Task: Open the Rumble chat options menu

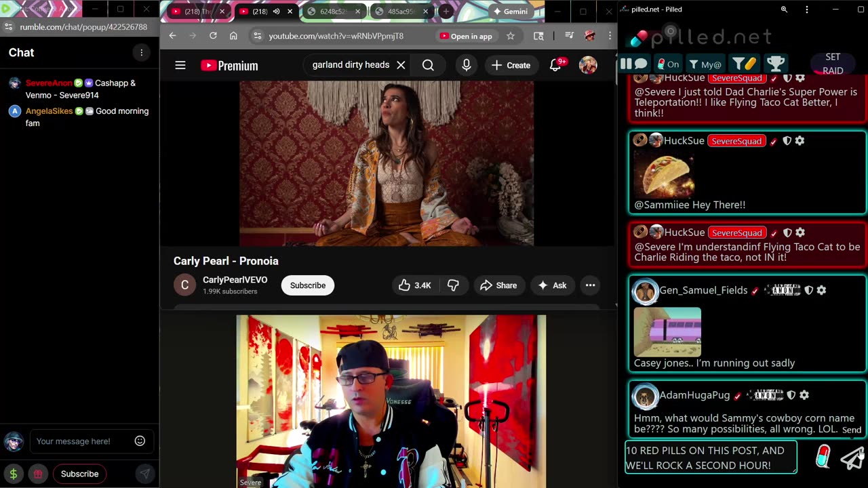Action: point(141,52)
